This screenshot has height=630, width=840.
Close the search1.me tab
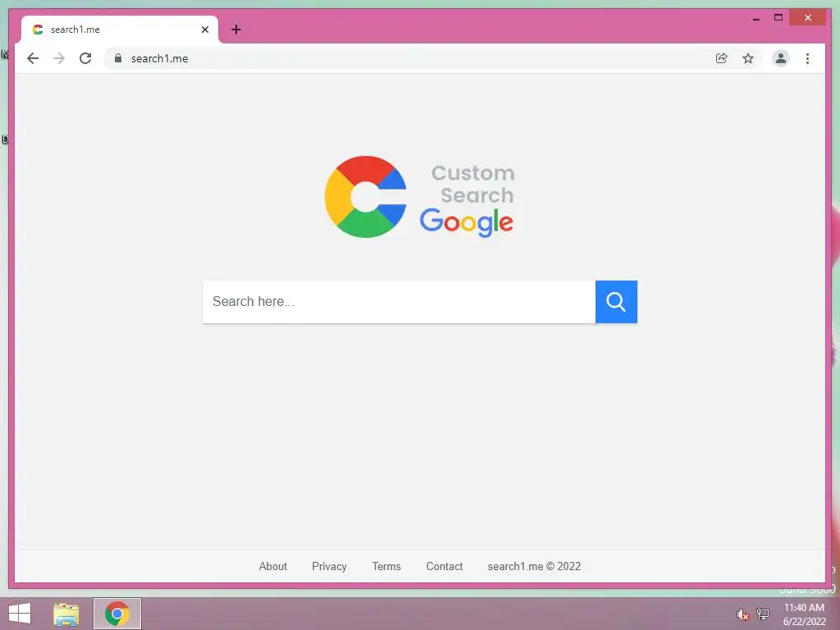204,30
